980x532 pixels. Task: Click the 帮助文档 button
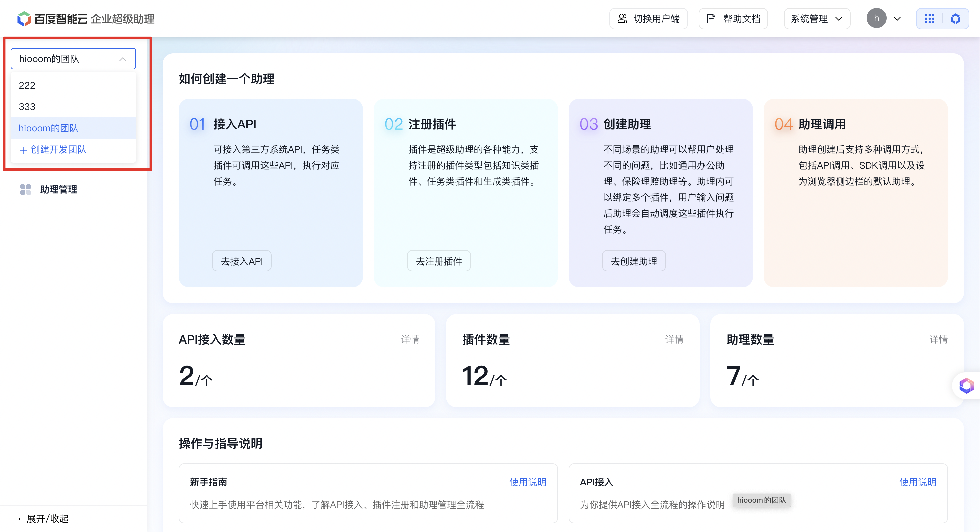[733, 19]
